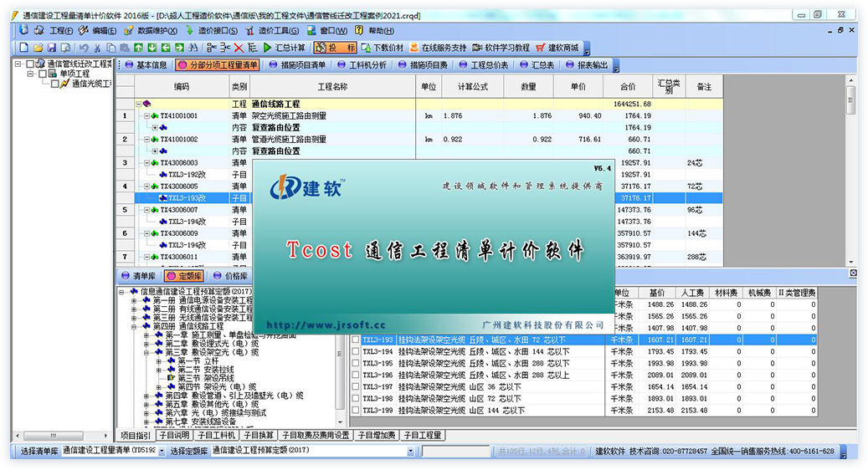Click the project tree horizontal scrollbar thumb
The image size is (868, 470).
tap(53, 436)
